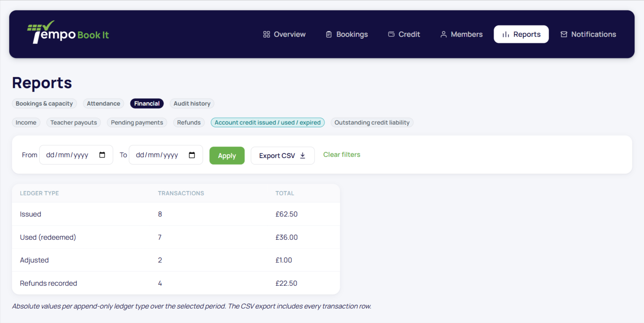Image resolution: width=644 pixels, height=323 pixels.
Task: Click the £22.50 total value
Action: pos(286,283)
